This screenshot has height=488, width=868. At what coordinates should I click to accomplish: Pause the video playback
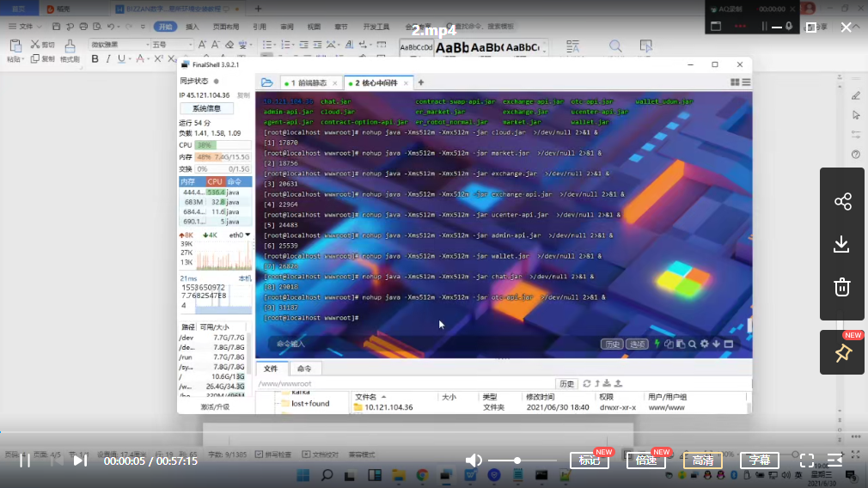[x=25, y=461]
